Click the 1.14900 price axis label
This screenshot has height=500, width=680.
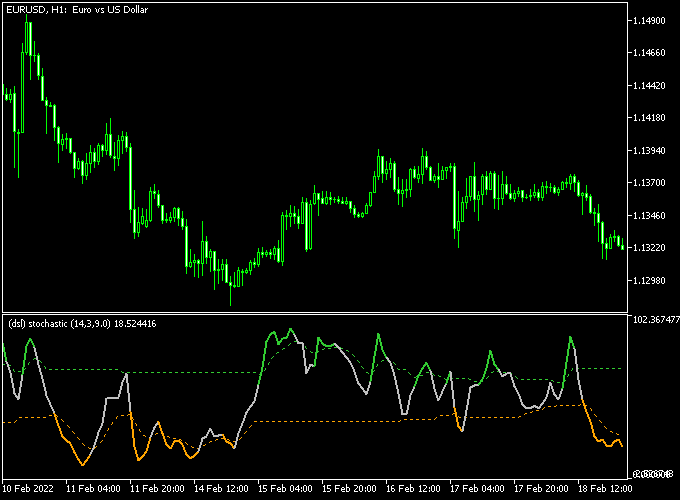click(x=650, y=21)
